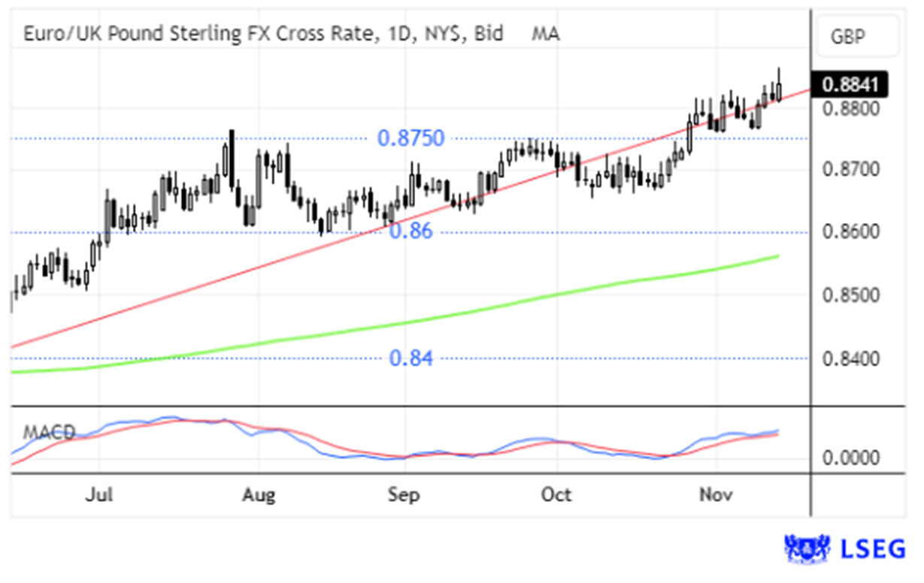This screenshot has height=583, width=924.
Task: Click the Oct label on time axis
Action: (556, 495)
